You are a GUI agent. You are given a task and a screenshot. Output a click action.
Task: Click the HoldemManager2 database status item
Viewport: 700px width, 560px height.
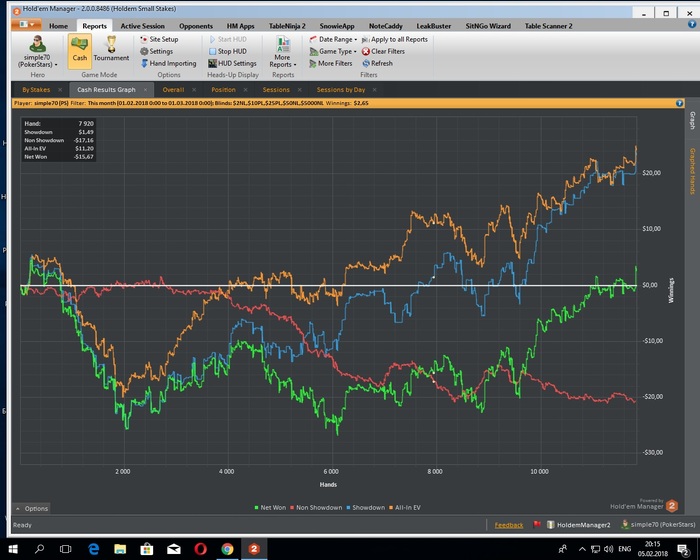(579, 525)
